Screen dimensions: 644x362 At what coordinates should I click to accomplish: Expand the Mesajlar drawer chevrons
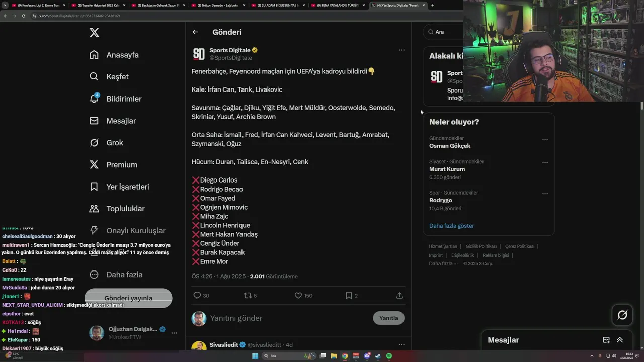click(x=620, y=340)
